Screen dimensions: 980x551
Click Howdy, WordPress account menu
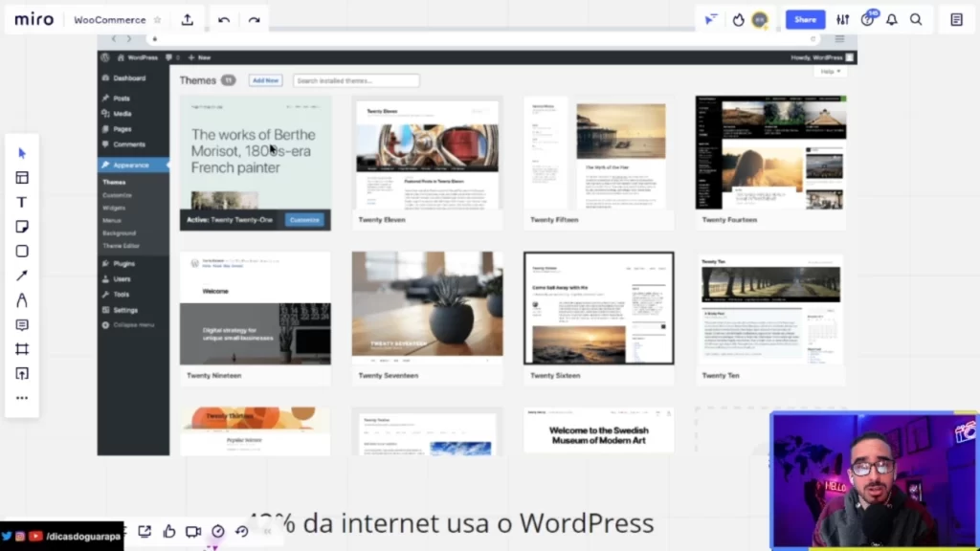(x=822, y=57)
